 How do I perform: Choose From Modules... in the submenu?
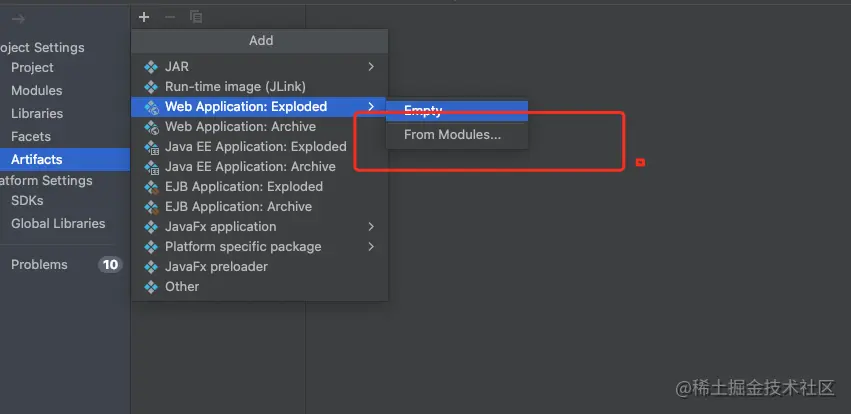452,135
